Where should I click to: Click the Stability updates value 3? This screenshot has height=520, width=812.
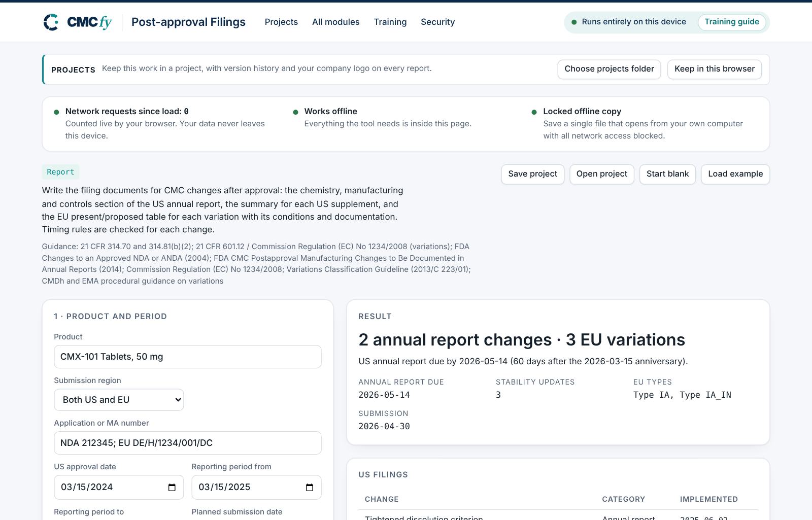(498, 395)
